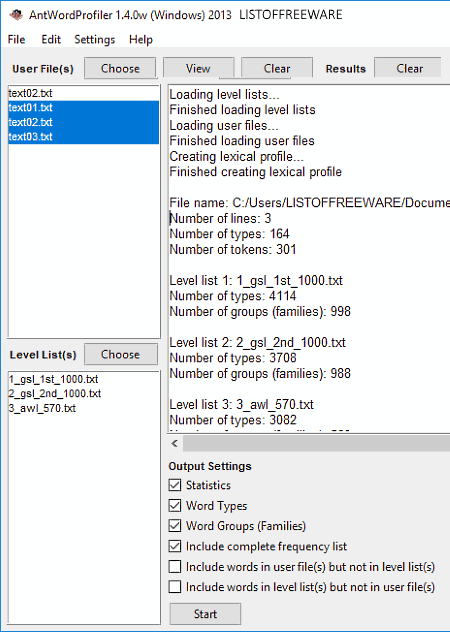Image resolution: width=450 pixels, height=632 pixels.
Task: Click 'Number of types: 4114' line
Action: (x=233, y=296)
